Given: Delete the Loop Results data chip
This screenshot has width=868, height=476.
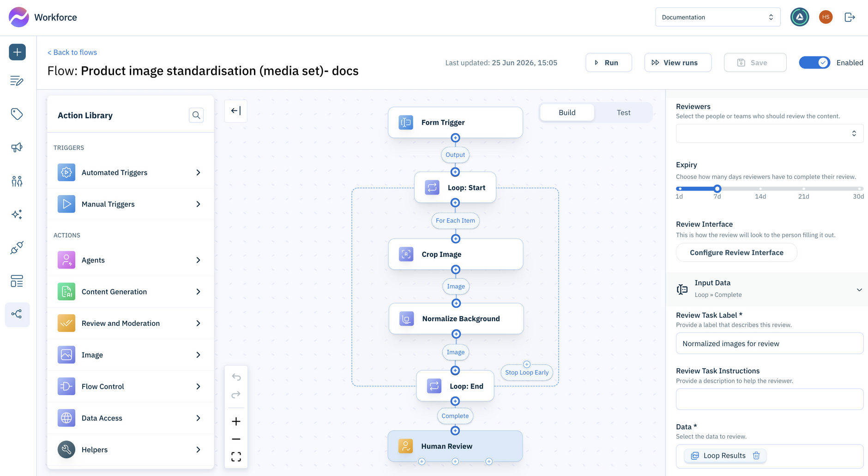Looking at the screenshot, I should (x=756, y=456).
